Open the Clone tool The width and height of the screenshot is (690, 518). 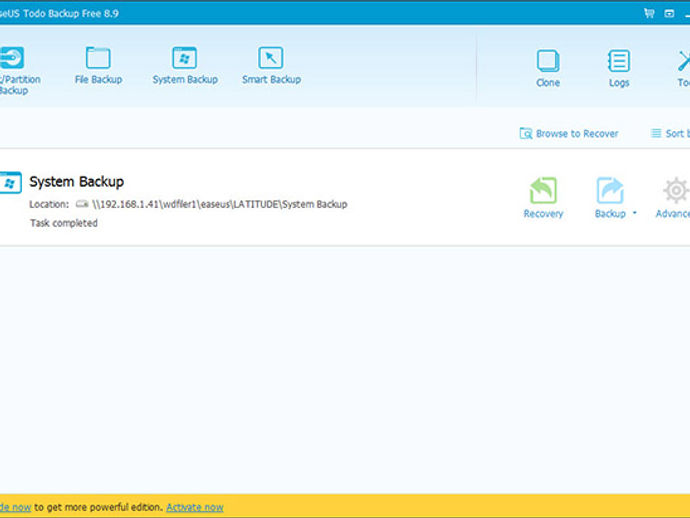click(548, 68)
